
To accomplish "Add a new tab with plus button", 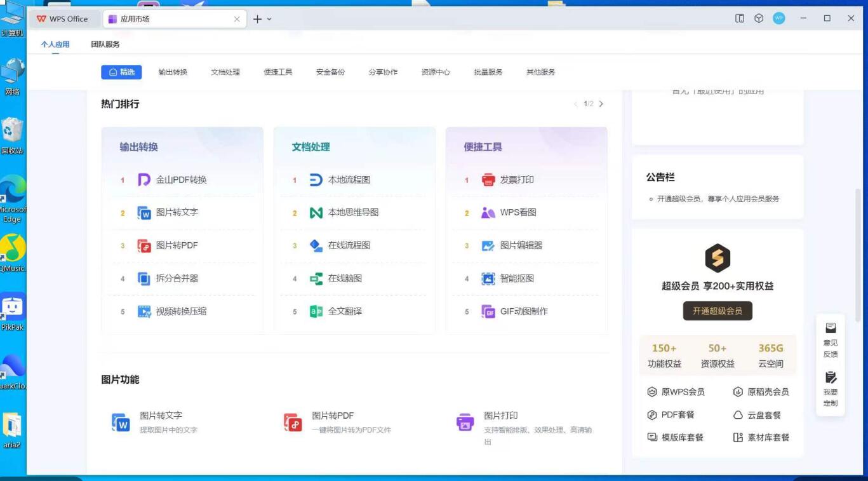I will pos(257,19).
